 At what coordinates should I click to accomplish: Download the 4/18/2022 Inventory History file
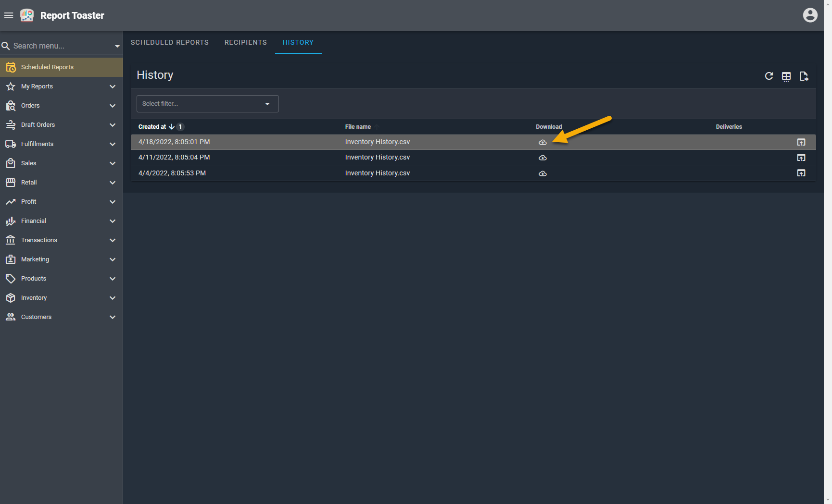click(542, 142)
